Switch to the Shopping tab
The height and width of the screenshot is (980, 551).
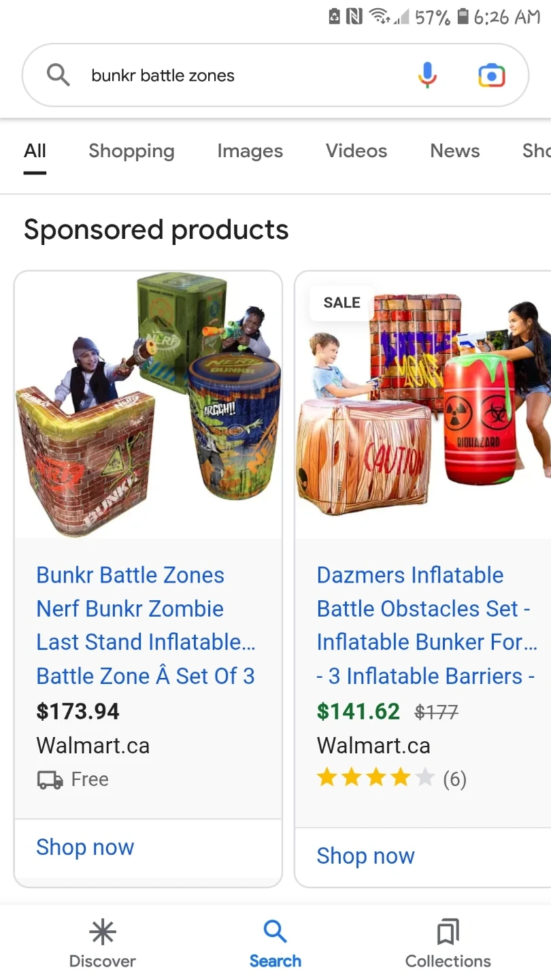point(131,151)
